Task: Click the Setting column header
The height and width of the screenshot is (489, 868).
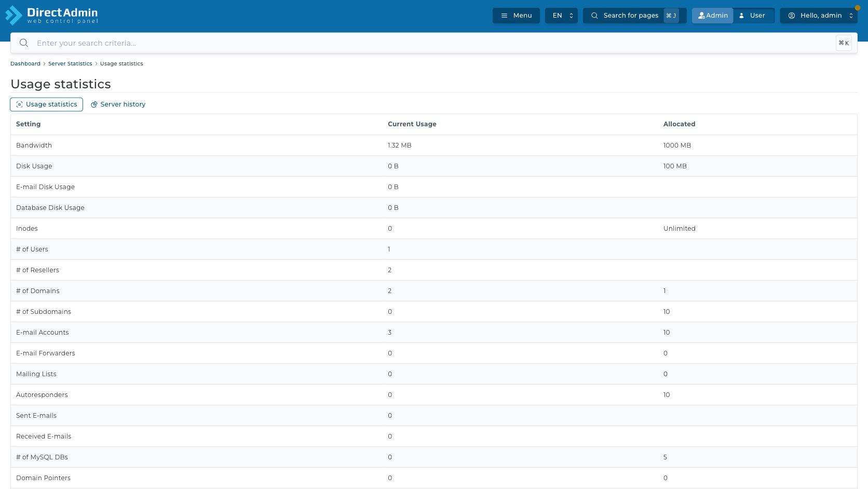Action: 28,124
